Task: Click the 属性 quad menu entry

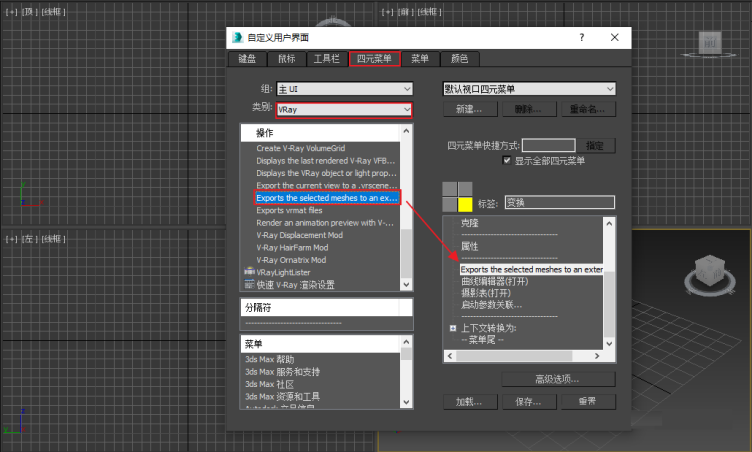Action: (470, 246)
